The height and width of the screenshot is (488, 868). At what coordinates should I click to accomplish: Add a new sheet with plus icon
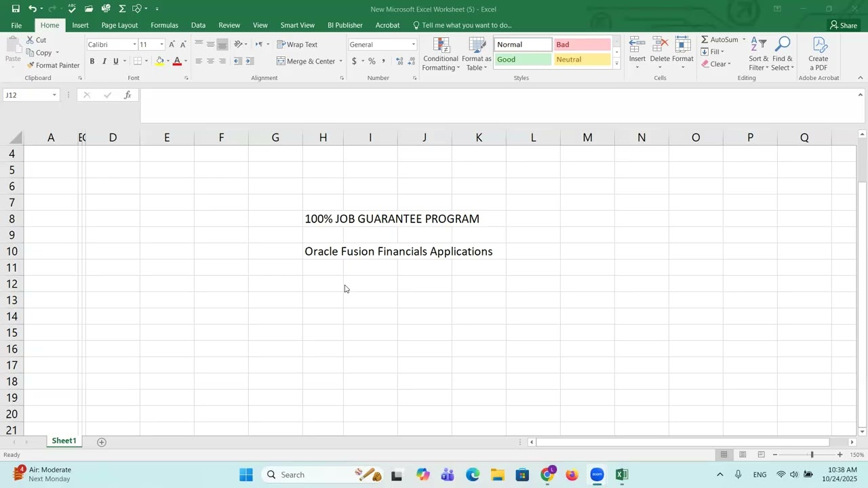(x=102, y=442)
